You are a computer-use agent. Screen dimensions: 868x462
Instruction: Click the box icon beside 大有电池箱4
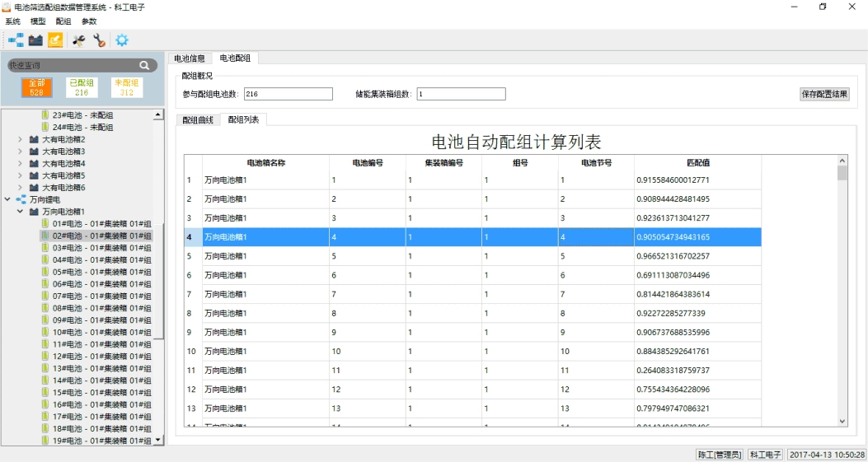34,163
